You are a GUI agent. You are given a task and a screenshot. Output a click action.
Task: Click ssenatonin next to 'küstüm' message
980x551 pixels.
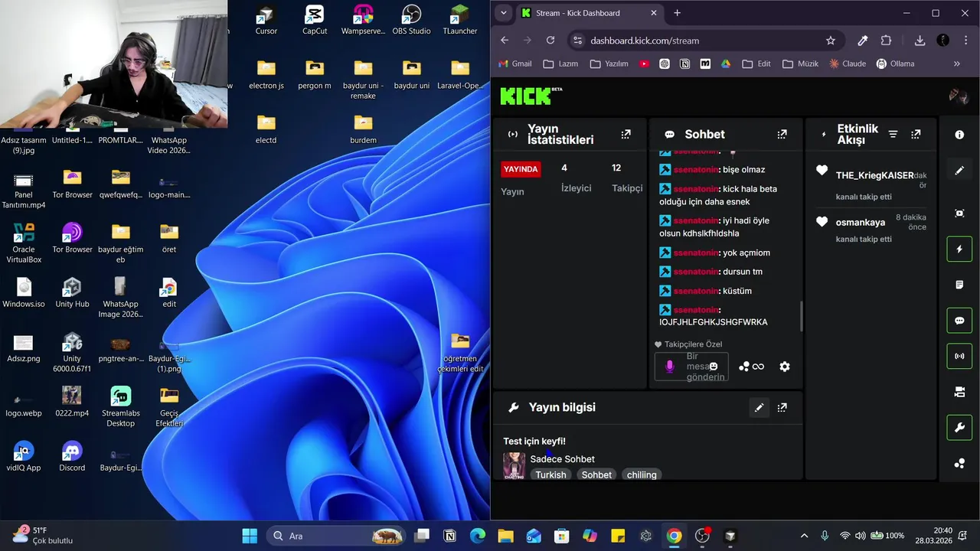[696, 291]
